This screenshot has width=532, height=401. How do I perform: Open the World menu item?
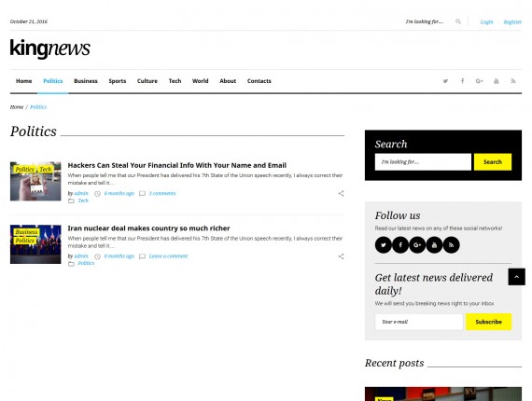[x=200, y=81]
